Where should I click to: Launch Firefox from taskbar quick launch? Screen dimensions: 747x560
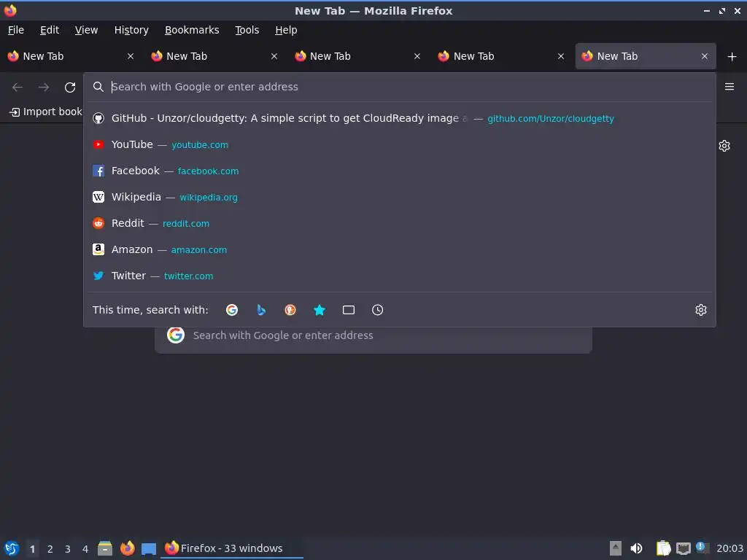click(x=127, y=548)
